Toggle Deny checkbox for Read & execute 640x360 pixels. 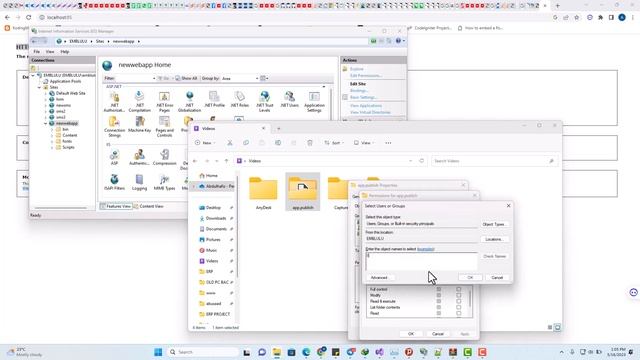(x=458, y=301)
